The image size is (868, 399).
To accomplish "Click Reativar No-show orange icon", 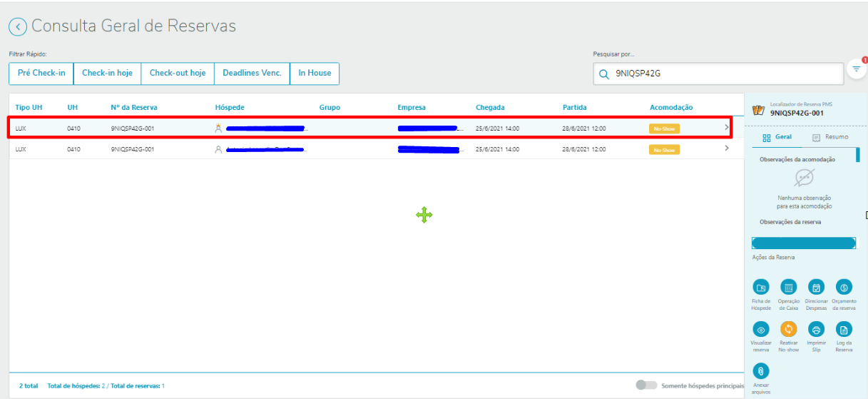I will [789, 329].
